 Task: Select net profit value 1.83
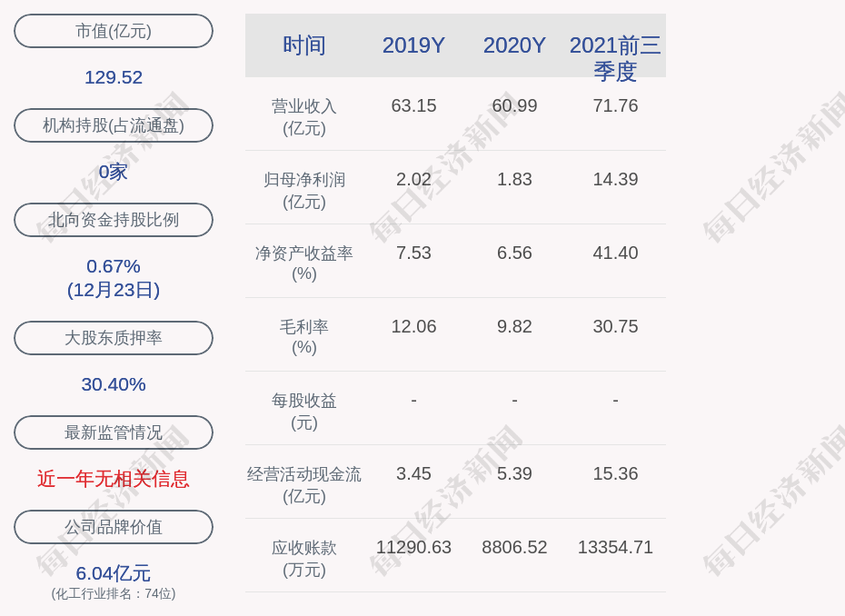514,179
